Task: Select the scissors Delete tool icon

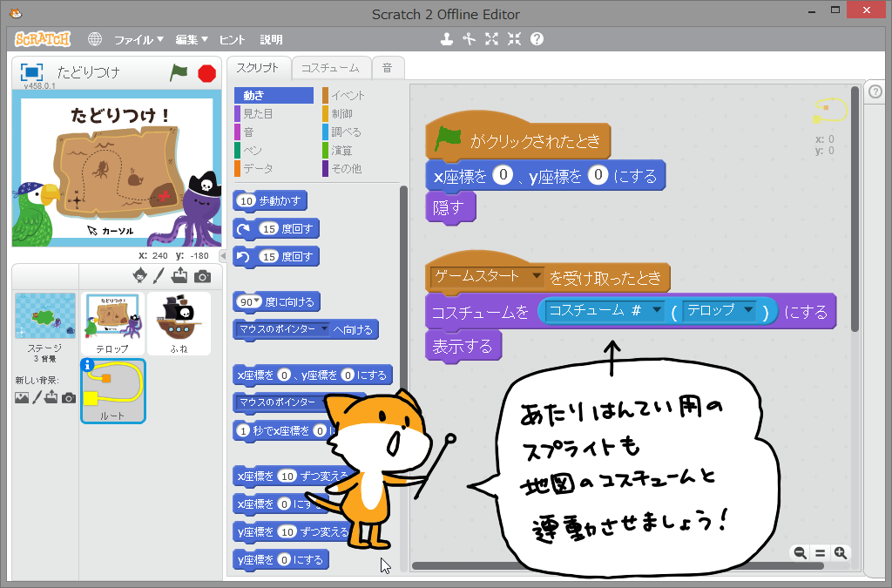Action: click(x=469, y=39)
